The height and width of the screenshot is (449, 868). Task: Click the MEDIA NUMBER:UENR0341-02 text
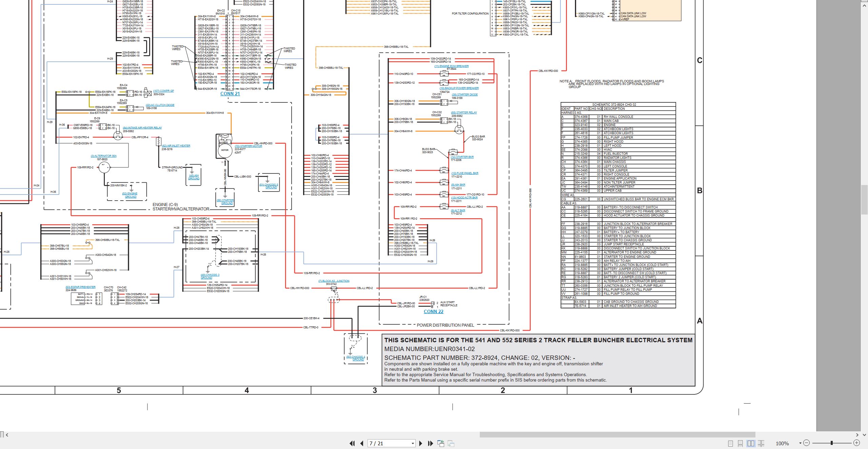tap(429, 349)
